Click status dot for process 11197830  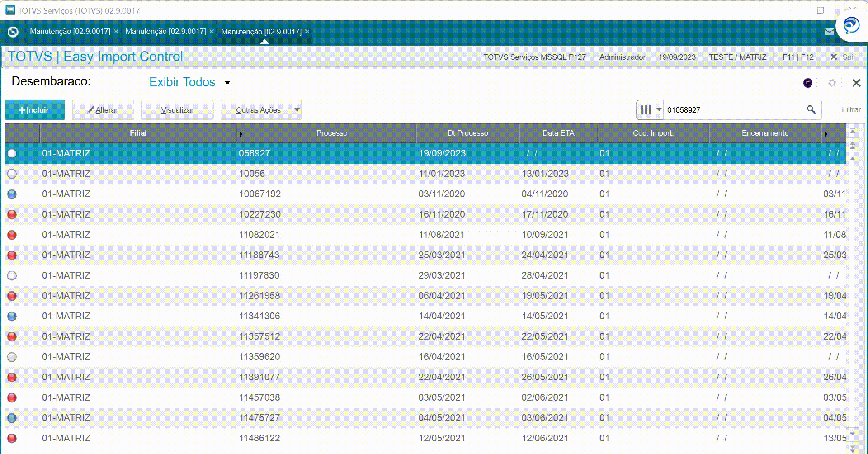[x=12, y=275]
